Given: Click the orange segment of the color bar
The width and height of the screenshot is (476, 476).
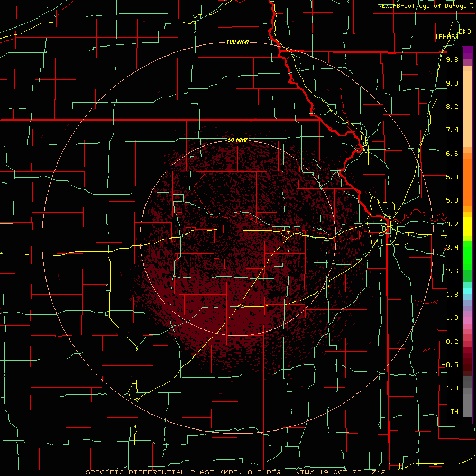Looking at the screenshot, I should (467, 182).
